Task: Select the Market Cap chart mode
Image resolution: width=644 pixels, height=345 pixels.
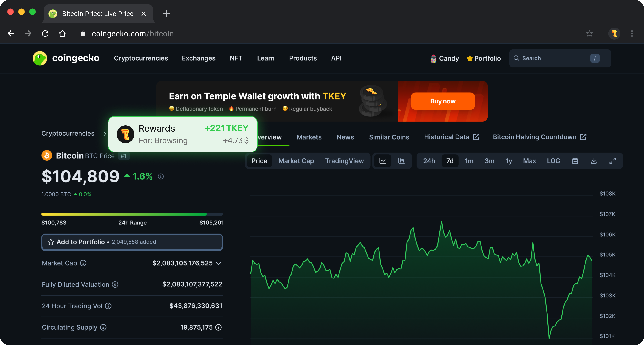Action: pyautogui.click(x=296, y=161)
